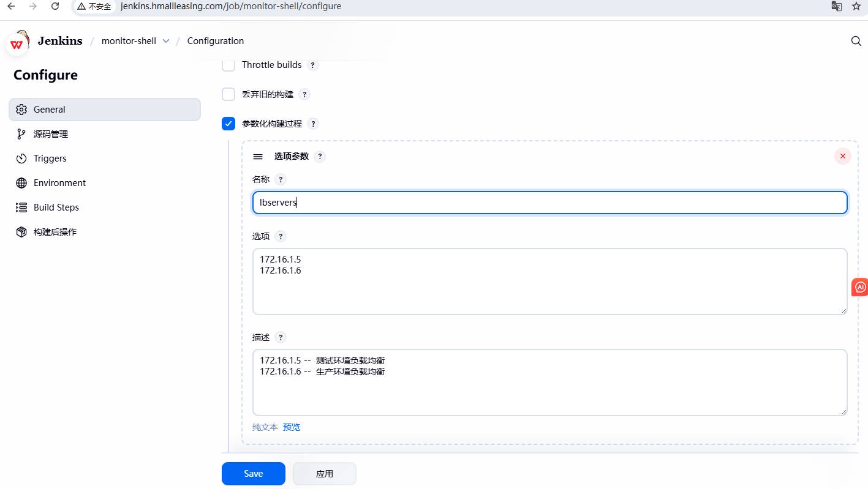Click help icon beside 描述 label
Image resolution: width=868 pixels, height=489 pixels.
pos(281,337)
